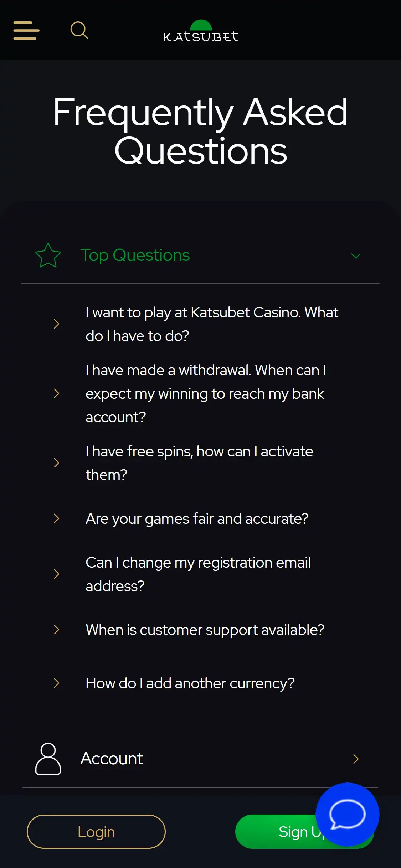This screenshot has width=401, height=868.
Task: Open the live chat bubble
Action: click(347, 814)
